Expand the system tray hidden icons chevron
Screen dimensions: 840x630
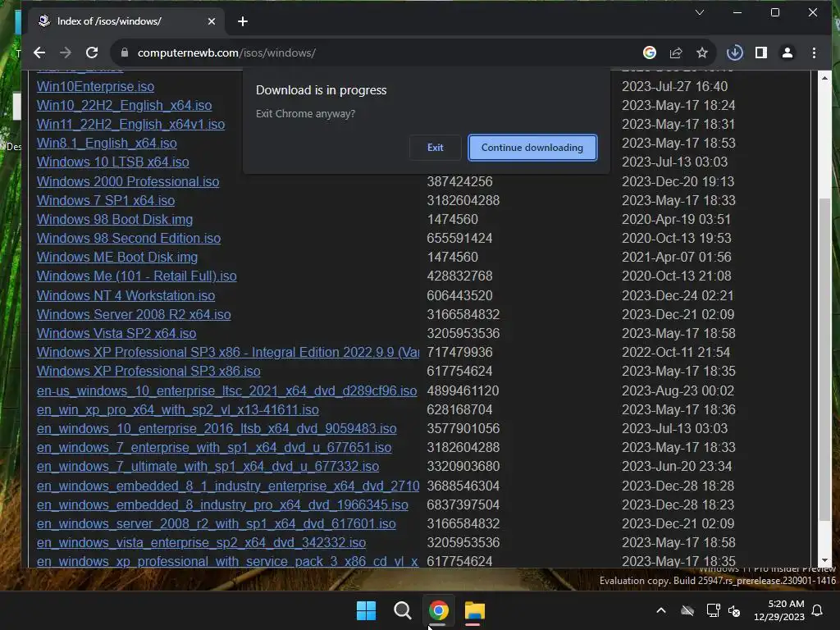(x=661, y=610)
